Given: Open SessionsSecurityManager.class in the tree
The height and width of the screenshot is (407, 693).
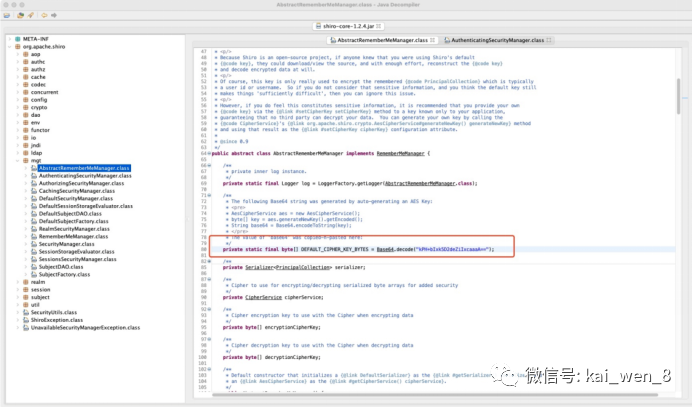Looking at the screenshot, I should click(77, 259).
